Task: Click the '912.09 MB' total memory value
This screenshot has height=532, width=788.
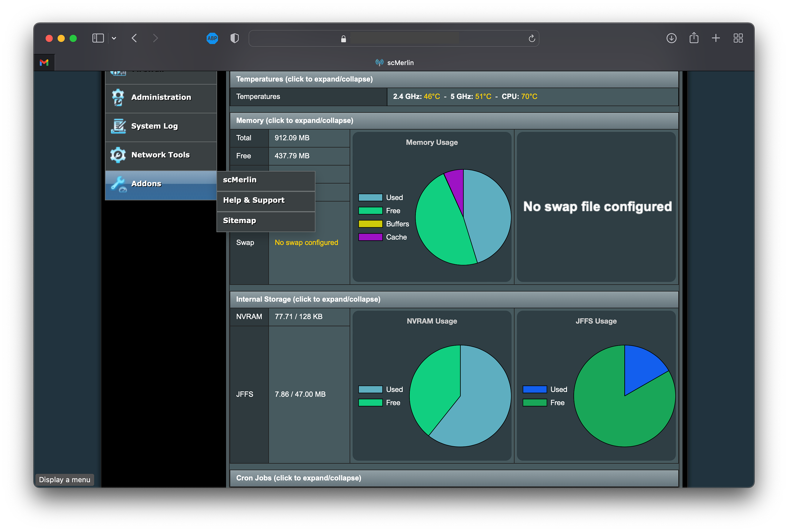Action: click(292, 138)
